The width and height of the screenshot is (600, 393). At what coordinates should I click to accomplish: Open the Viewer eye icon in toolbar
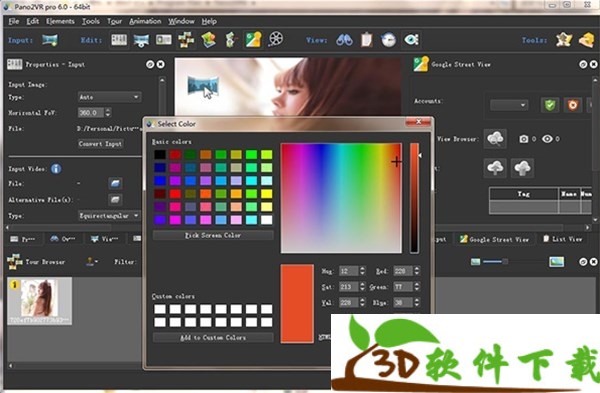pyautogui.click(x=411, y=40)
